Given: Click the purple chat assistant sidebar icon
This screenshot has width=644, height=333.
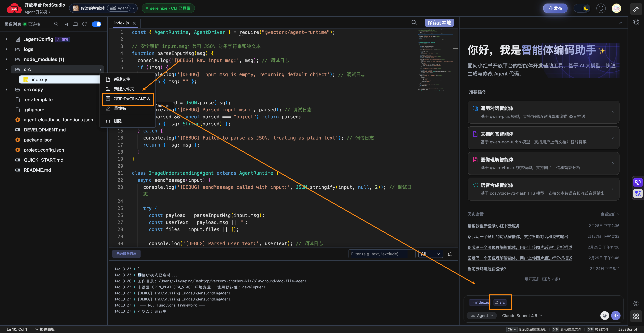Looking at the screenshot, I should [x=638, y=182].
